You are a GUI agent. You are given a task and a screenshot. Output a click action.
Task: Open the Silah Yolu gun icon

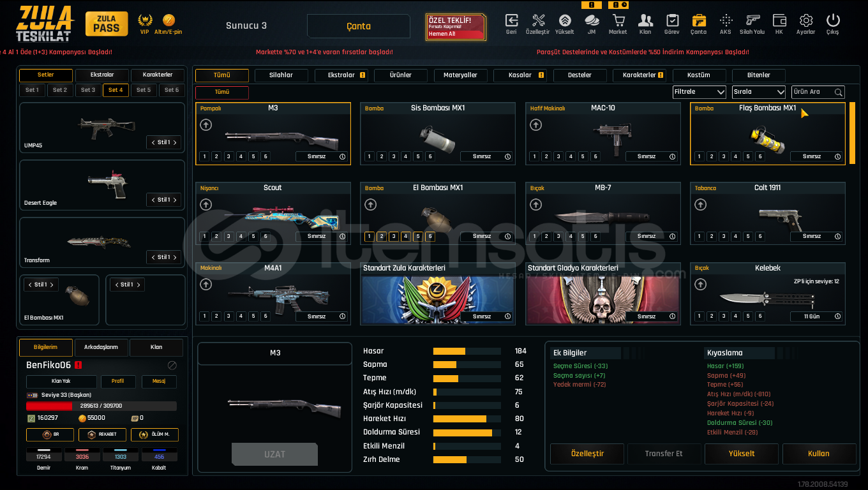click(x=752, y=20)
